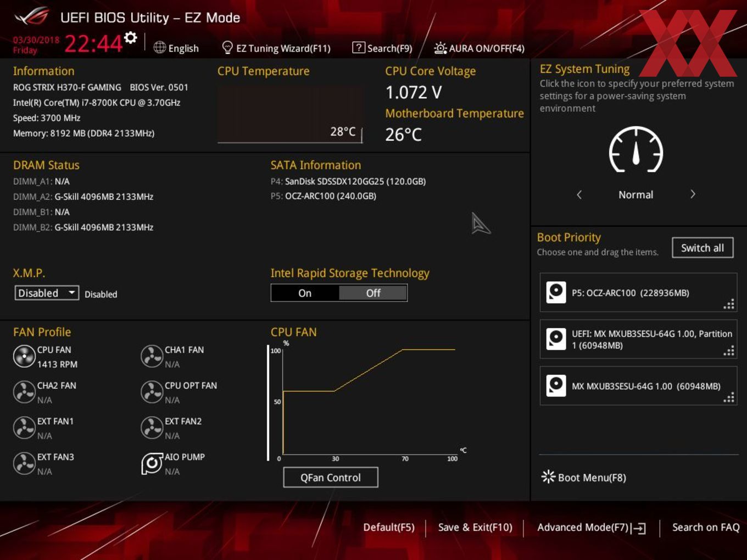Click the CPU Temperature graph bar
Screen dimensions: 747x560
(290, 114)
